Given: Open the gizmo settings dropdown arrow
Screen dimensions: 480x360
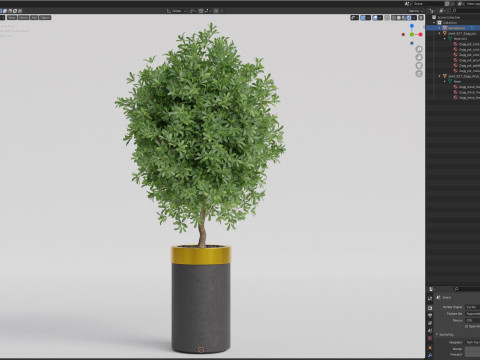Looking at the screenshot, I should (x=368, y=18).
